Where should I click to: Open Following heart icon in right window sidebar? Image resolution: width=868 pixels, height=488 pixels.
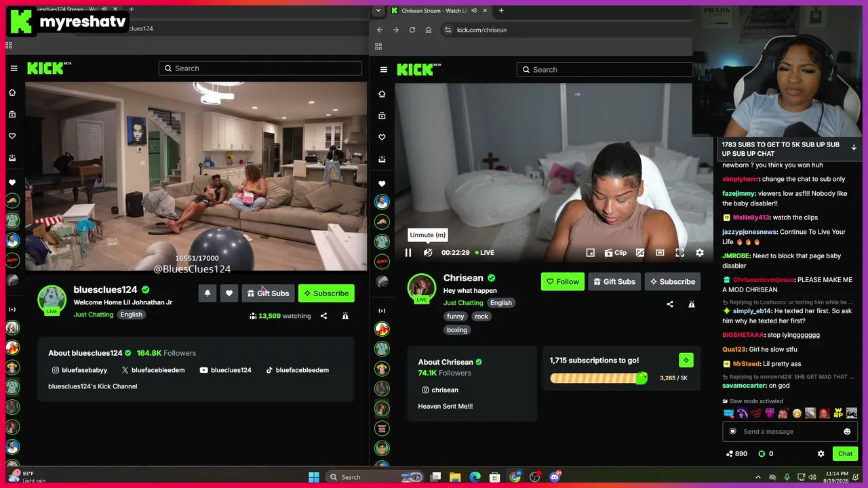(382, 138)
